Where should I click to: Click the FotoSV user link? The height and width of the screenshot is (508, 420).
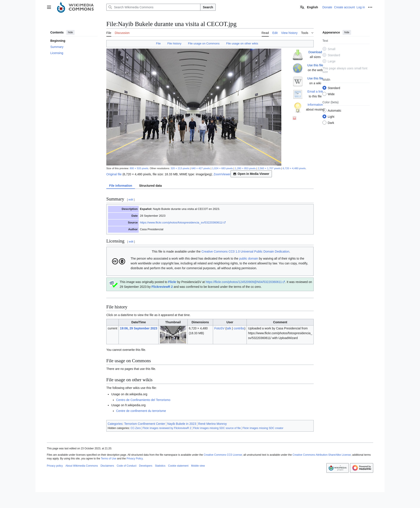pyautogui.click(x=219, y=328)
